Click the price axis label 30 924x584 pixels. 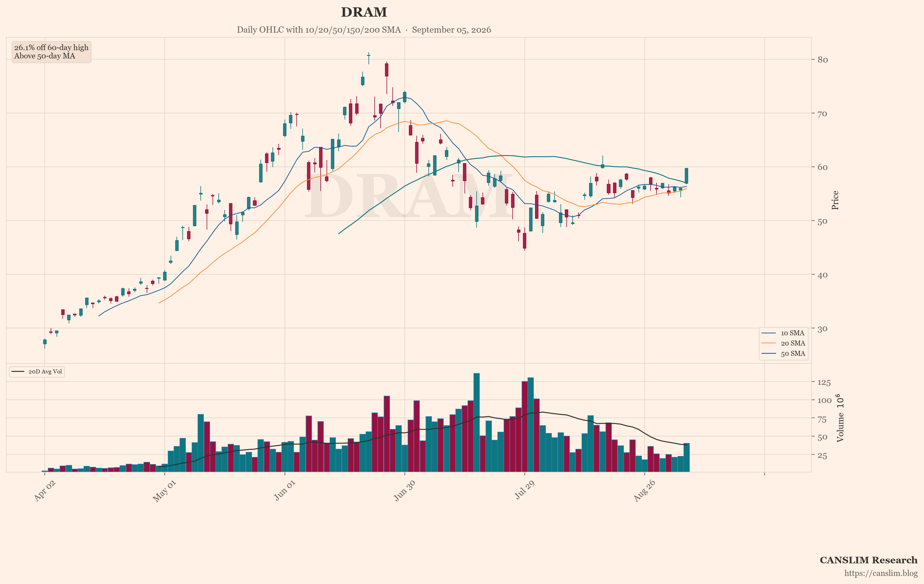[x=823, y=329]
